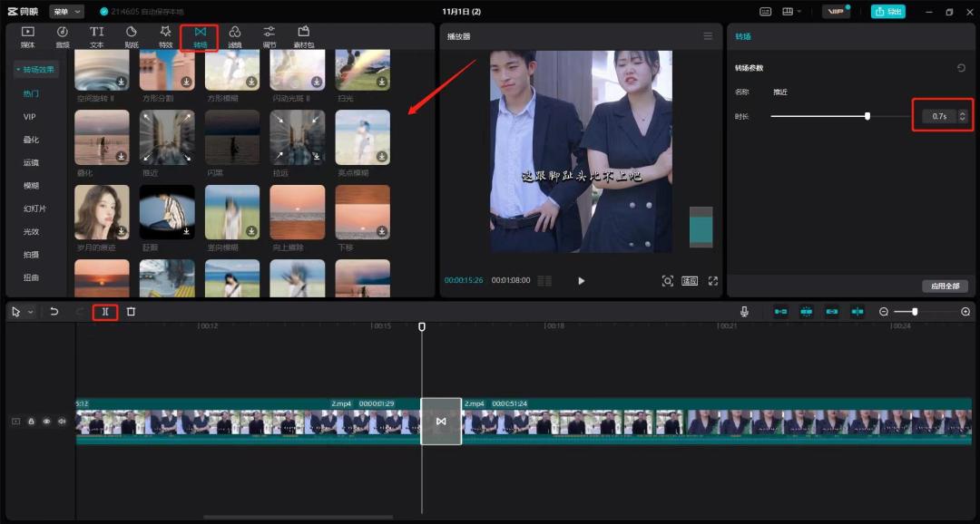Select the 向上擦除 wipe-up transition thumbnail
The width and height of the screenshot is (980, 524).
(x=297, y=212)
